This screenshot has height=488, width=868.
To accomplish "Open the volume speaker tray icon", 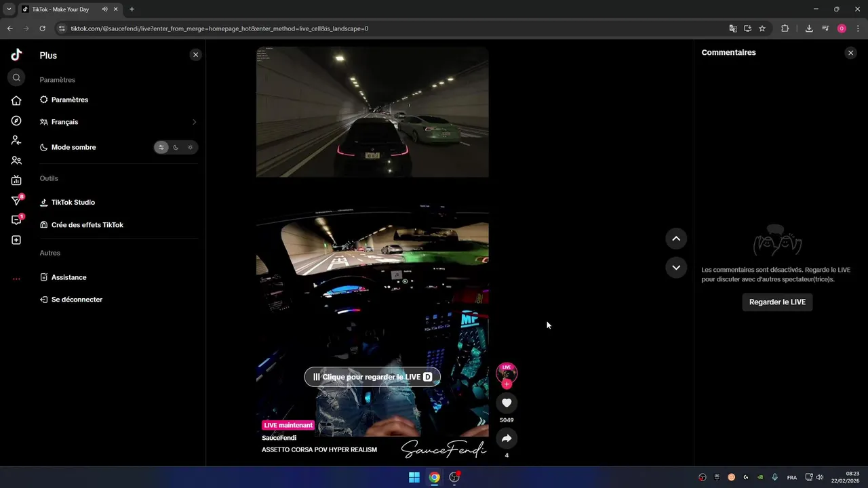I will [x=819, y=477].
